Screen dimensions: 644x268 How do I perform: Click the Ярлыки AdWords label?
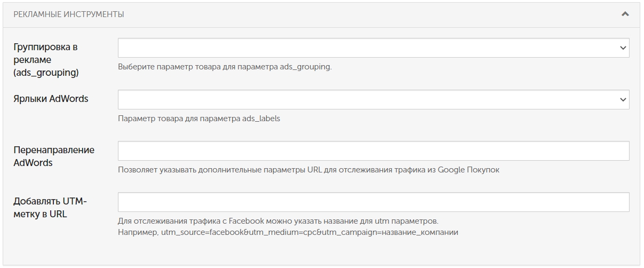(51, 99)
